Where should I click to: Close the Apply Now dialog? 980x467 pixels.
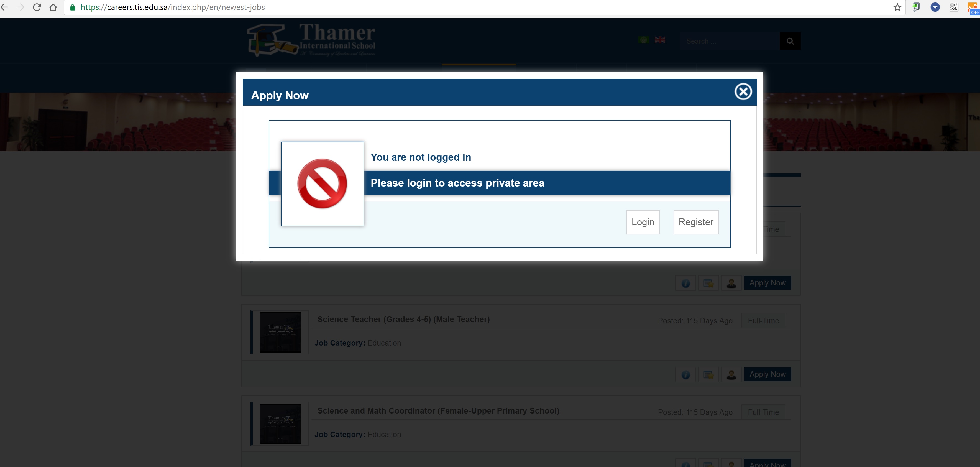pos(743,91)
